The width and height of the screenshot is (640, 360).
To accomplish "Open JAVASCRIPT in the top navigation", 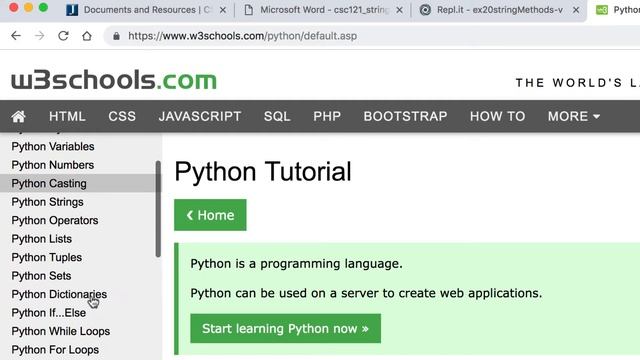I will (200, 116).
